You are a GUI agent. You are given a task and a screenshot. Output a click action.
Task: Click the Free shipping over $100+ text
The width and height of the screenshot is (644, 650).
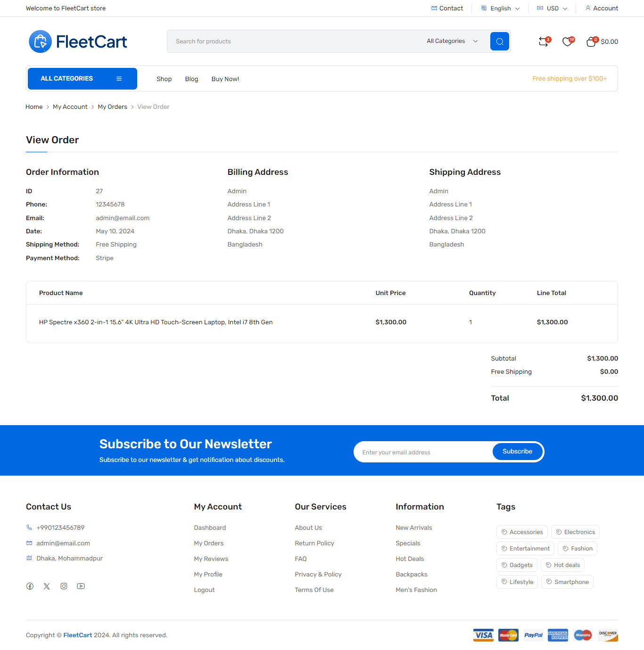[x=570, y=79]
